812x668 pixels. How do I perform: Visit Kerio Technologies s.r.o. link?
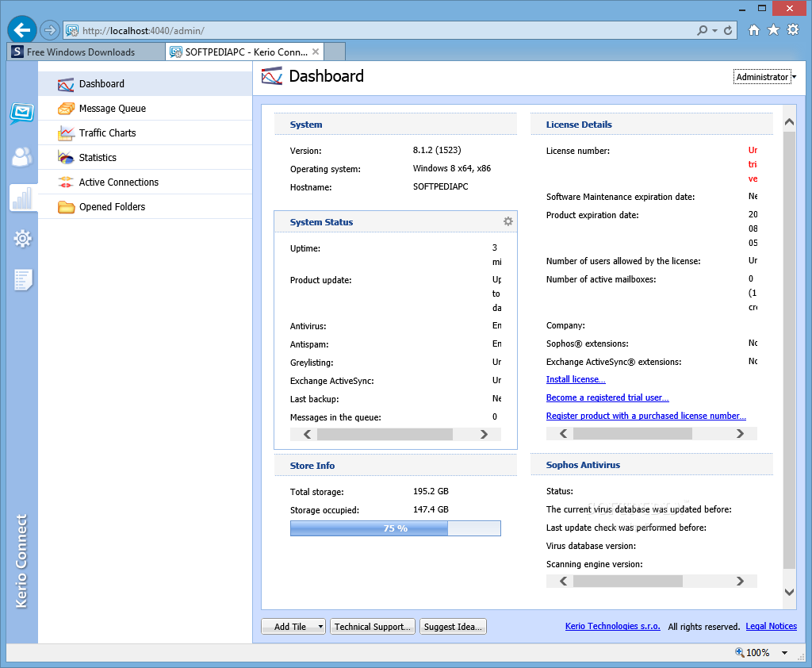pyautogui.click(x=613, y=626)
